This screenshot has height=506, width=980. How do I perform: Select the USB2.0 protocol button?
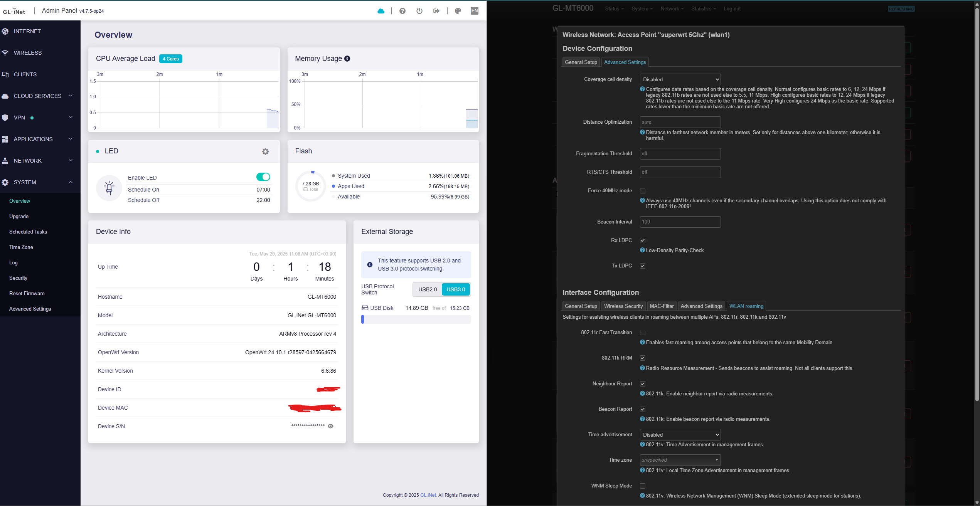point(428,289)
